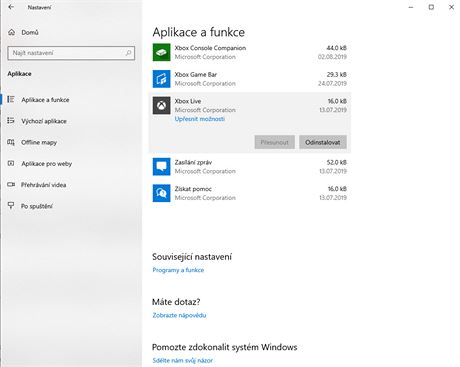Screen dimensions: 460x367
Task: Open Výchozí aplikace settings page
Action: (44, 121)
